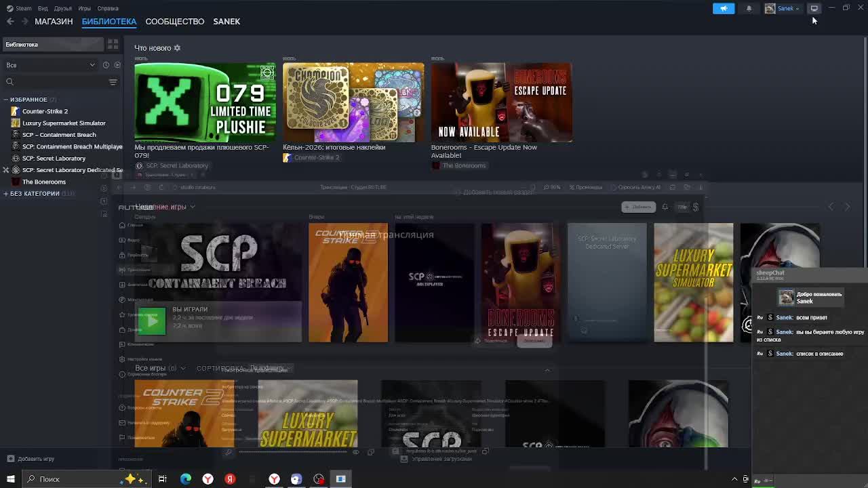This screenshot has height=488, width=868.
Task: Open the Bonerooms Escape Update cover in recent games
Action: pyautogui.click(x=521, y=283)
